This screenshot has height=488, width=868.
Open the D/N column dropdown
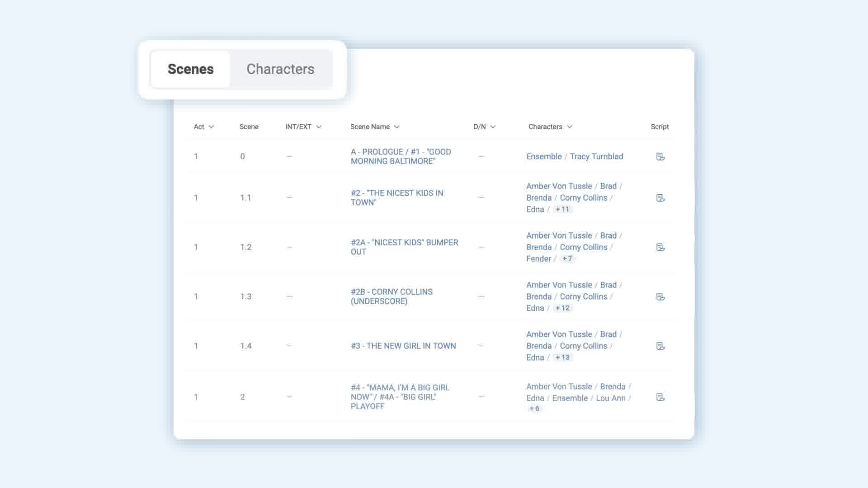pos(493,127)
